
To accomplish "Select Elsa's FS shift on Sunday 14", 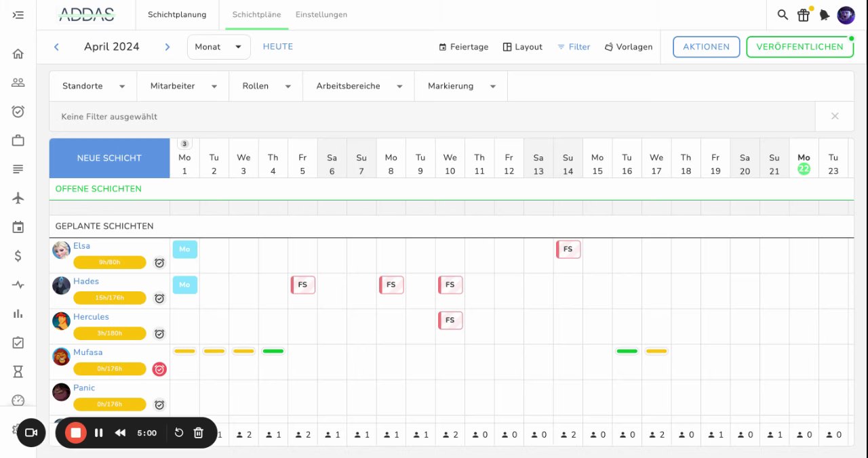I will (x=568, y=249).
